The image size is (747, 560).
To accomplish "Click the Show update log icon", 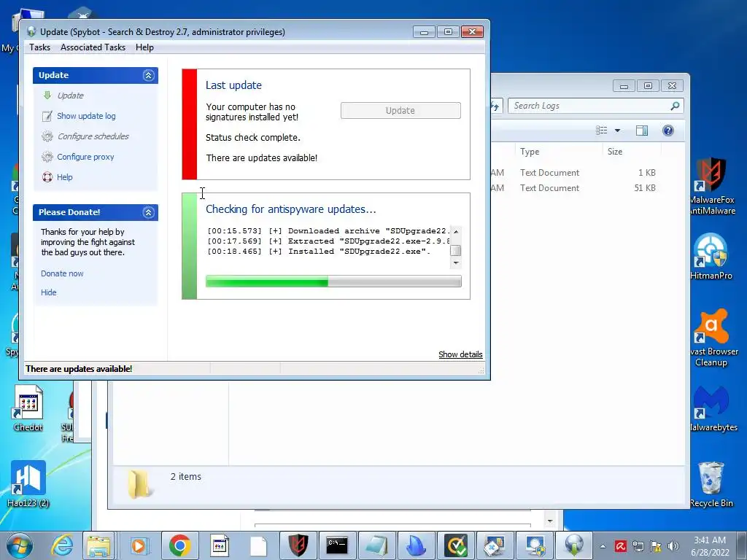I will pos(47,116).
